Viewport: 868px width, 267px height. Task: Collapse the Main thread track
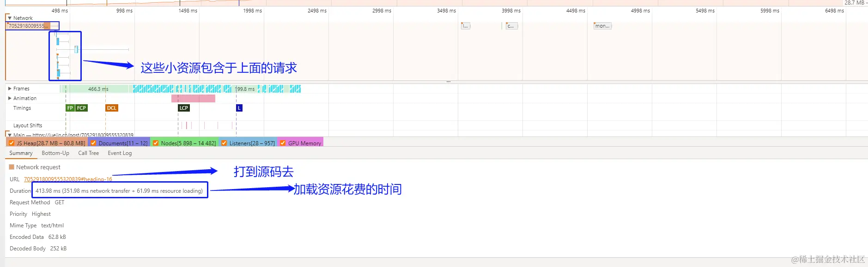[9, 135]
